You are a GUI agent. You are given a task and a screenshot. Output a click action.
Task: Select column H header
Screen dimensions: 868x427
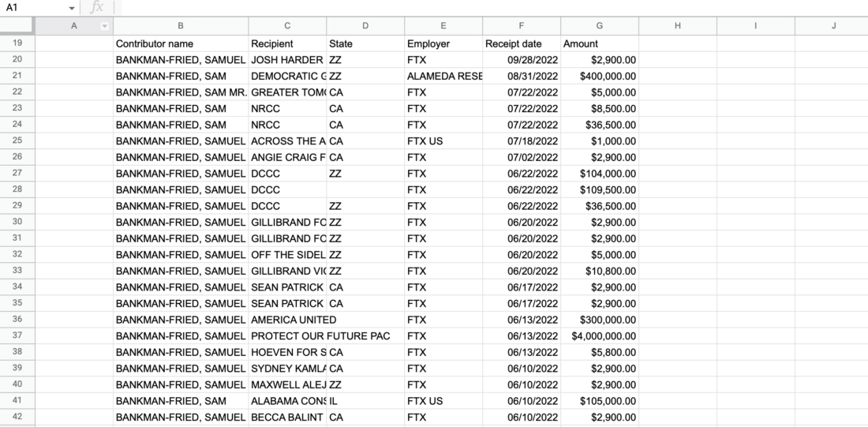click(x=678, y=26)
